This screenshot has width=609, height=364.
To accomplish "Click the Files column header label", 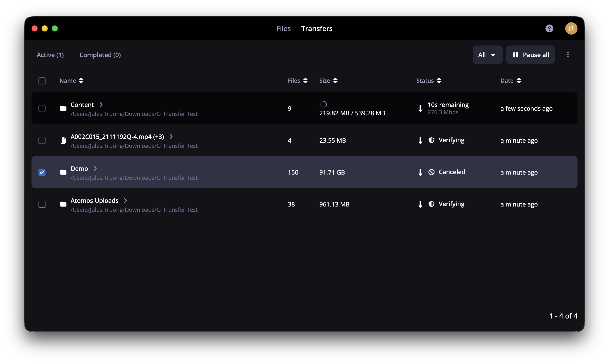I will pos(294,81).
